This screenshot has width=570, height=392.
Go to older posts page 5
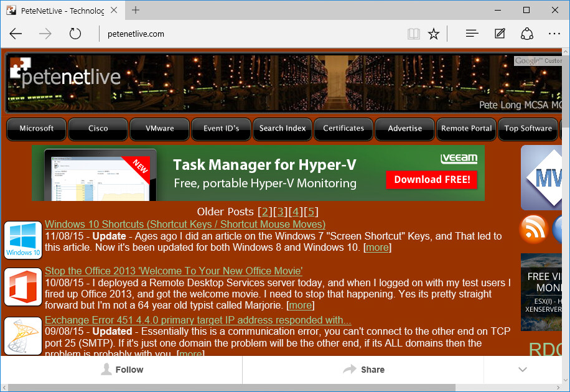(311, 212)
